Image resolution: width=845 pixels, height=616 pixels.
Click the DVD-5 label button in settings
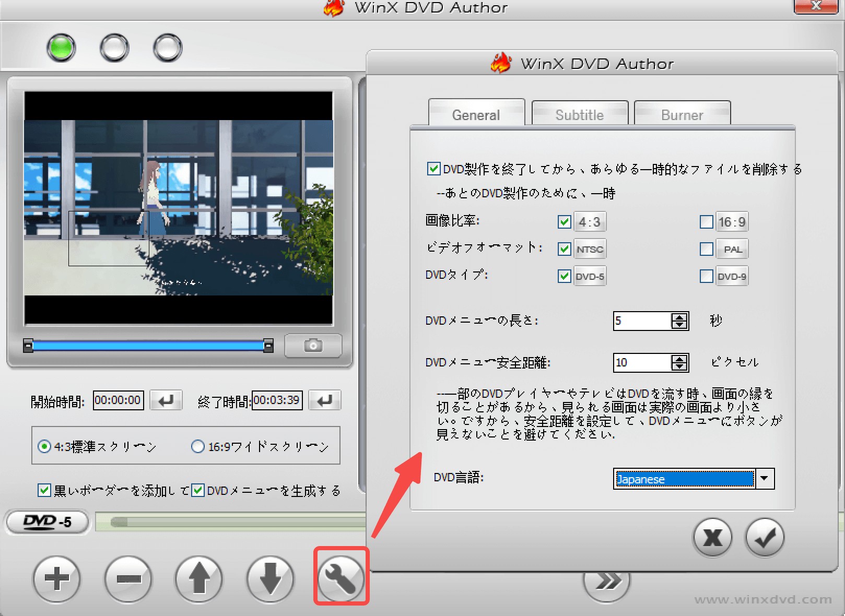tap(590, 276)
